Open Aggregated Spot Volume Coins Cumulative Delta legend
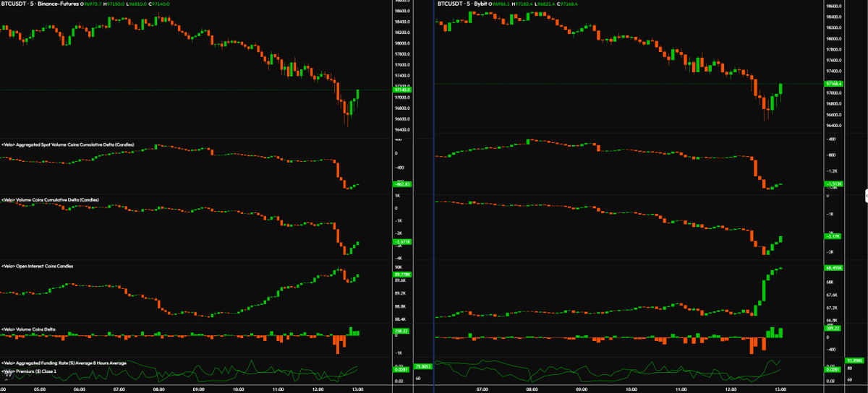The width and height of the screenshot is (868, 393). (68, 144)
